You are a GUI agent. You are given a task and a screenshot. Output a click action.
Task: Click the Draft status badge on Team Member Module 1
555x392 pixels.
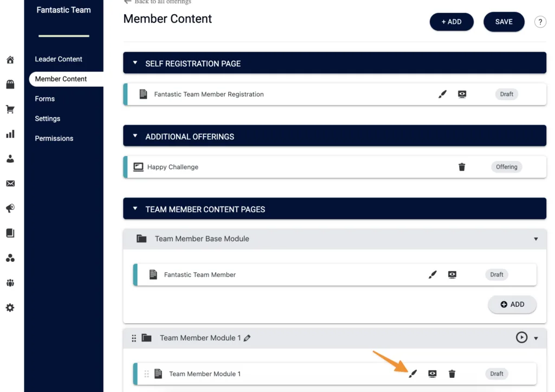point(496,374)
